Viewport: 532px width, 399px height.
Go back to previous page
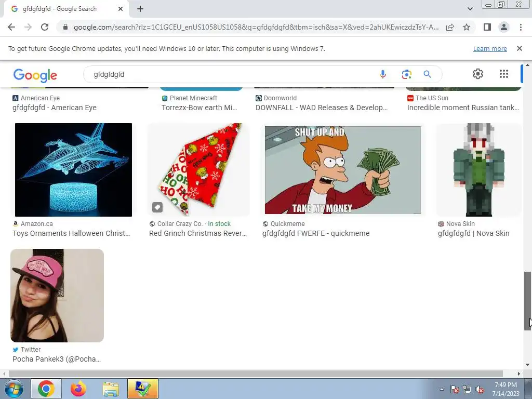coord(11,27)
